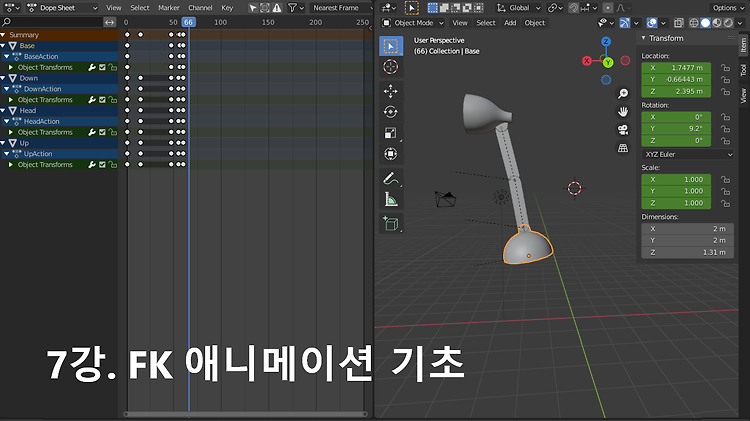Click the lock icon next to Scale Z
750x421 pixels.
(x=725, y=203)
